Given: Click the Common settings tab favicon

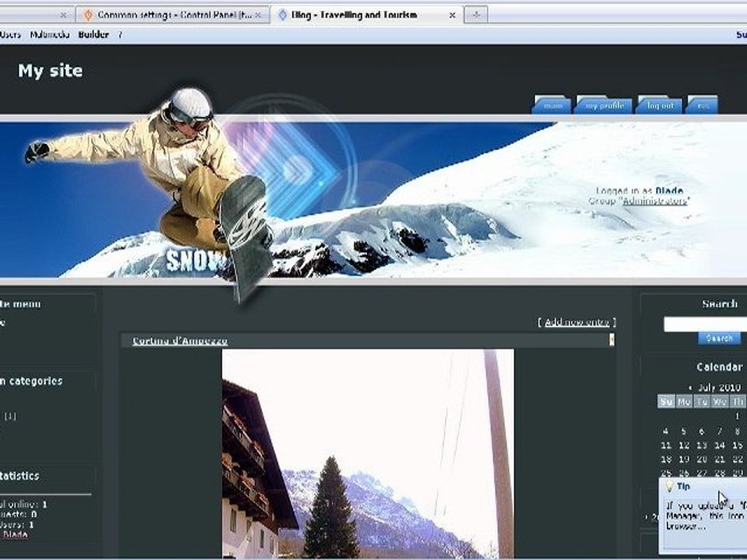Looking at the screenshot, I should point(88,16).
